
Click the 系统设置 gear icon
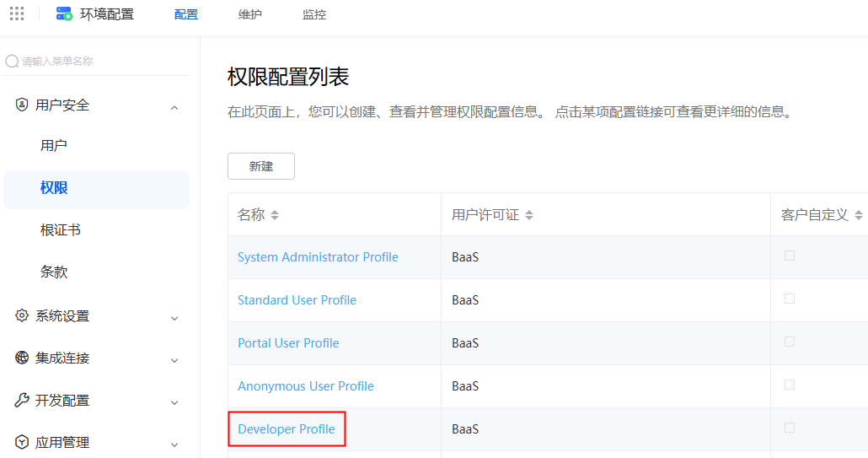pos(22,315)
